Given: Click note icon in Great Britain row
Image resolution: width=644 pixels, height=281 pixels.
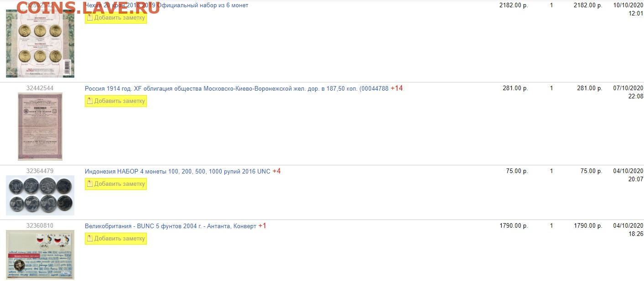Looking at the screenshot, I should coord(90,239).
